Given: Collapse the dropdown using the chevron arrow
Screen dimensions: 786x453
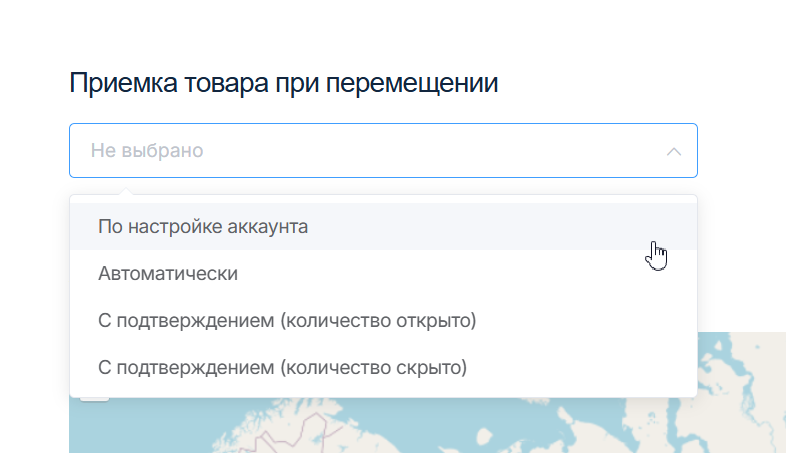Looking at the screenshot, I should 674,151.
